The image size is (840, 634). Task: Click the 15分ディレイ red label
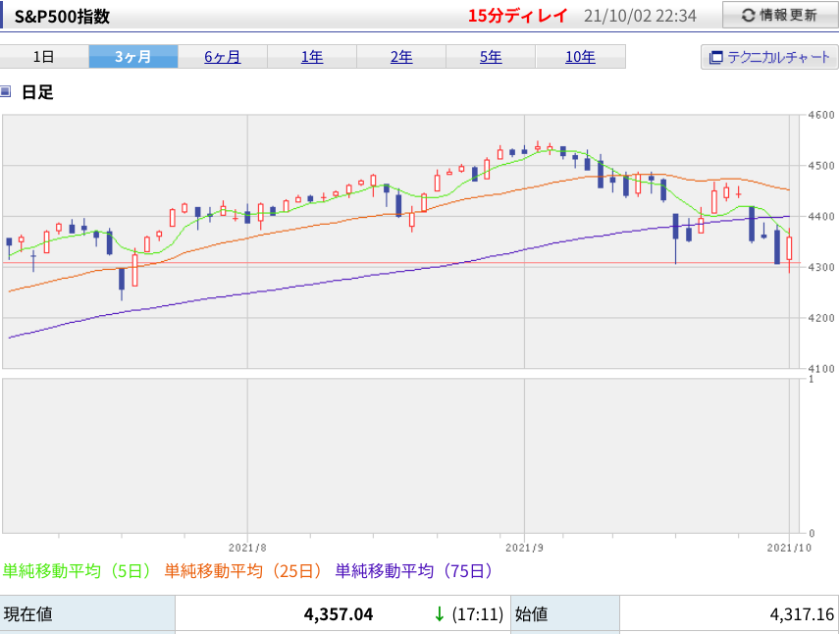pyautogui.click(x=517, y=16)
